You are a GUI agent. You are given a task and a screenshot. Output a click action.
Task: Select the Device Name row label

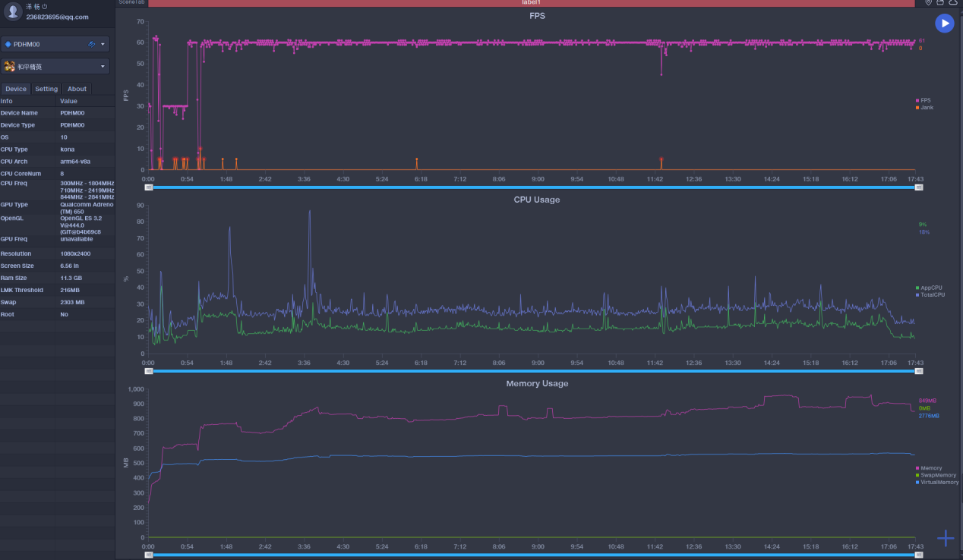19,113
